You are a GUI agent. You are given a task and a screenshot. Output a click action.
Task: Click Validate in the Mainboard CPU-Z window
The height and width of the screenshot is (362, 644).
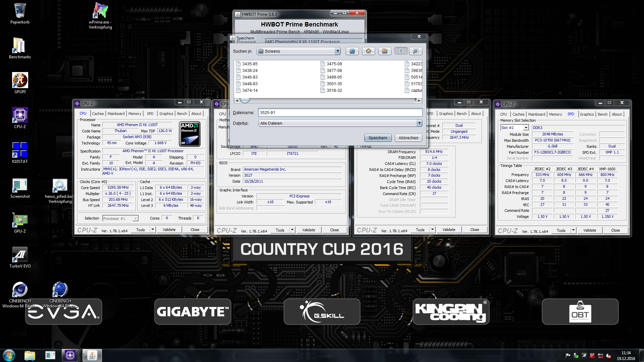(x=309, y=230)
